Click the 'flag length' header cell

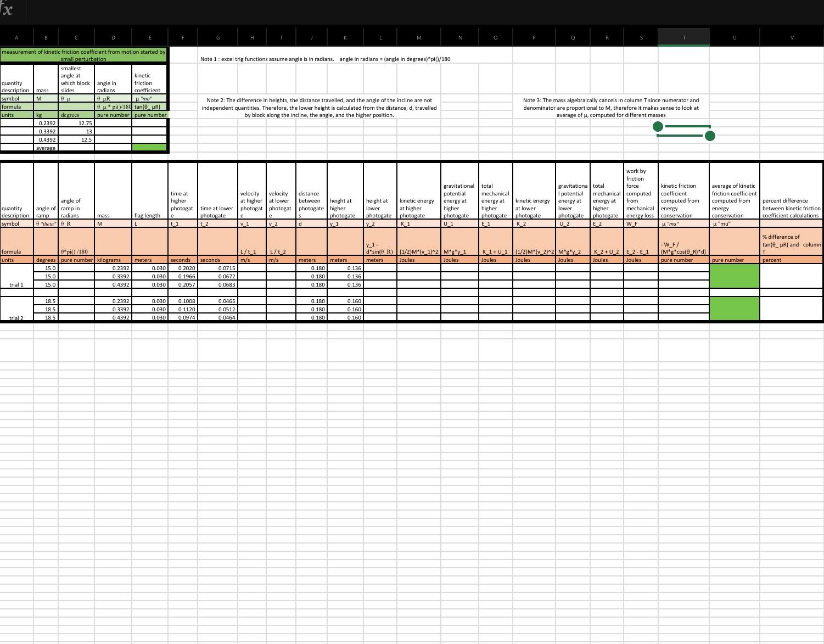click(x=149, y=192)
